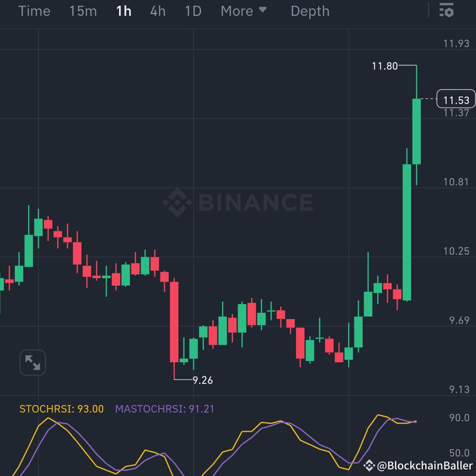476x476 pixels.
Task: Select the Time tab for line chart
Action: [x=34, y=11]
